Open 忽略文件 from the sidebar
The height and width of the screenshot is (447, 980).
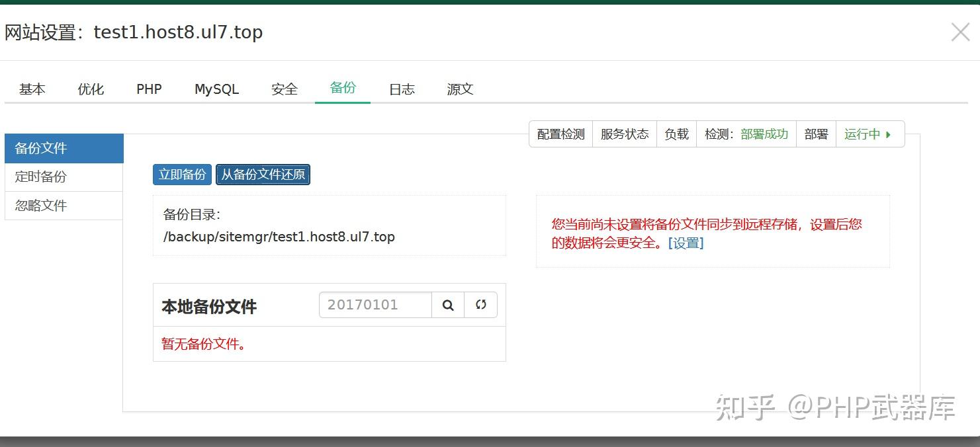(41, 206)
